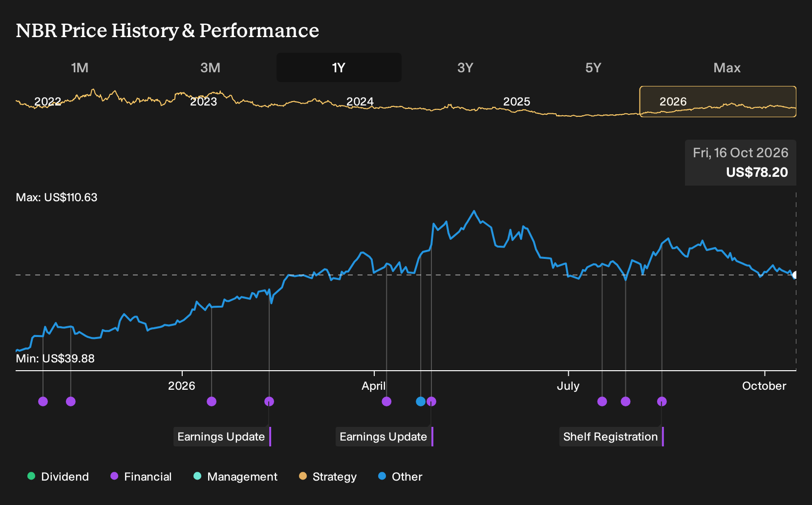
Task: Click Financial event marker under Shelf Registration line
Action: pos(662,401)
